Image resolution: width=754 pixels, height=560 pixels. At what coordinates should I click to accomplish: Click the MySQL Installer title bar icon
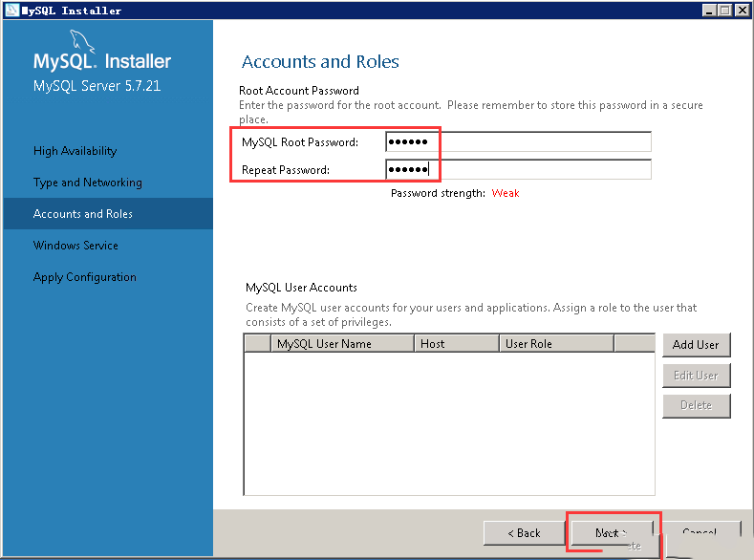pos(11,10)
